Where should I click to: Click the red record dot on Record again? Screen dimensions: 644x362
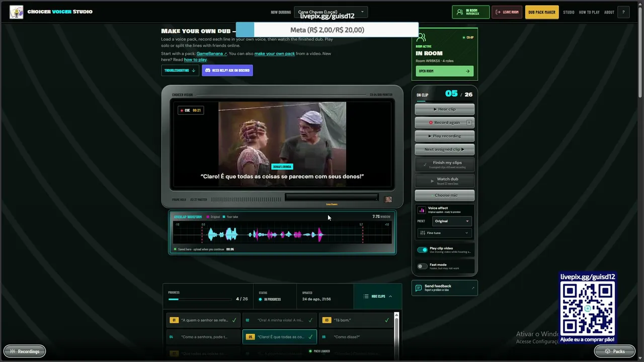[x=431, y=123]
